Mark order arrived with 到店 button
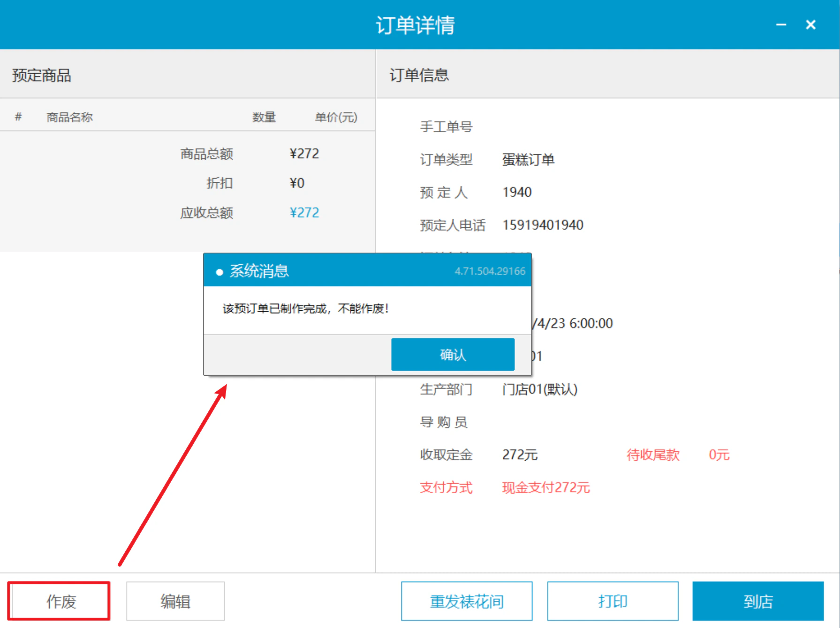This screenshot has width=840, height=628. [x=758, y=601]
